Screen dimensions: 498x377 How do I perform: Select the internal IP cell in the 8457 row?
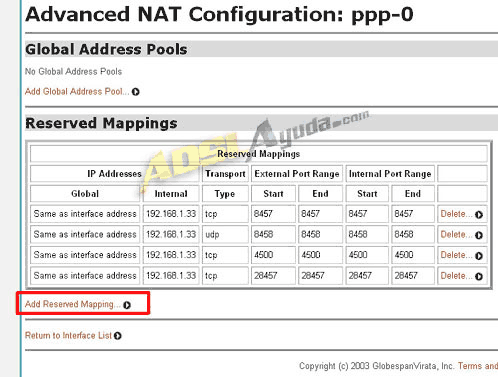pos(171,214)
